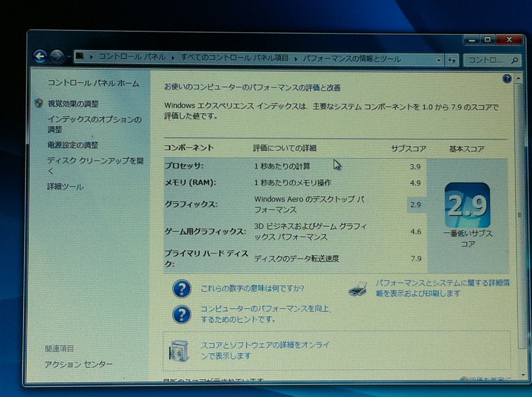Click the 4.9 memory subscore

415,183
